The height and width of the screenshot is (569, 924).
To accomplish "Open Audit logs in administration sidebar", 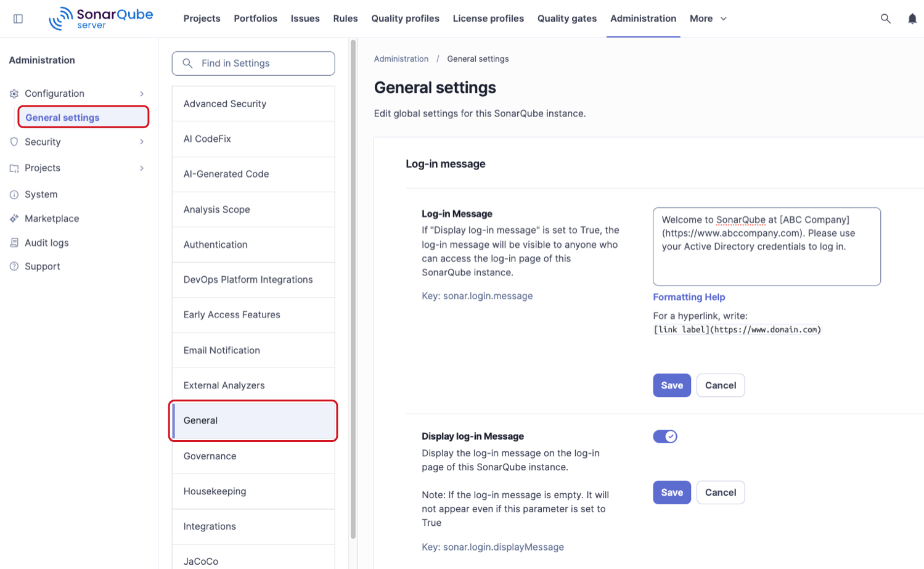I will point(47,243).
